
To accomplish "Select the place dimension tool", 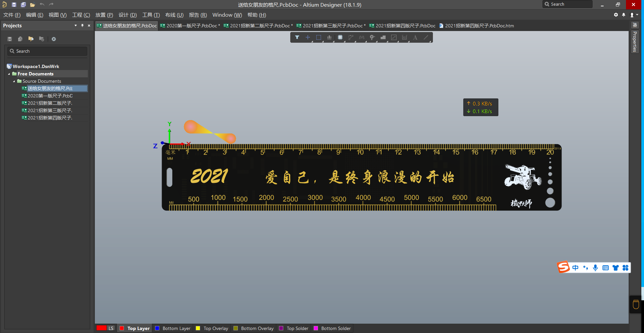I will click(x=405, y=37).
